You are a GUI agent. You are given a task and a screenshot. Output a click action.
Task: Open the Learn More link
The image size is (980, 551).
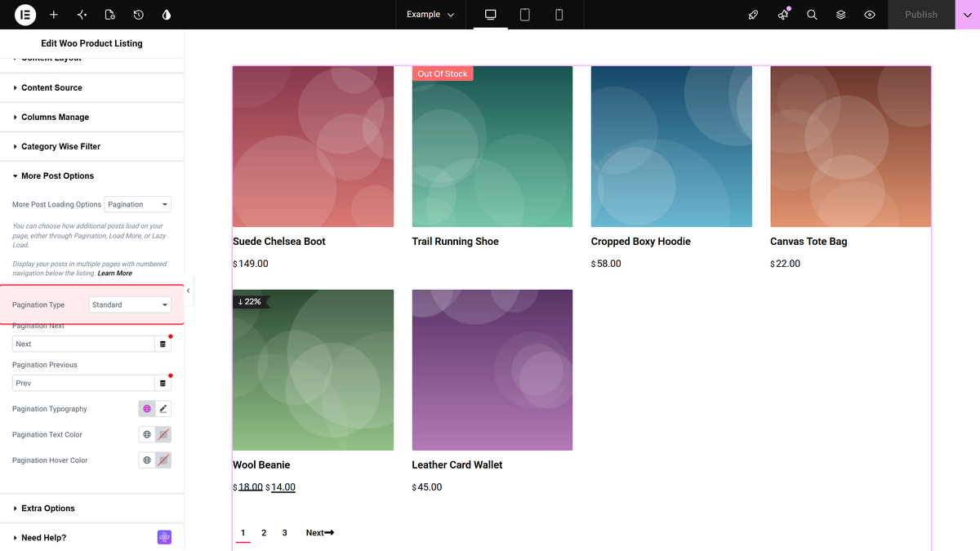(x=114, y=273)
